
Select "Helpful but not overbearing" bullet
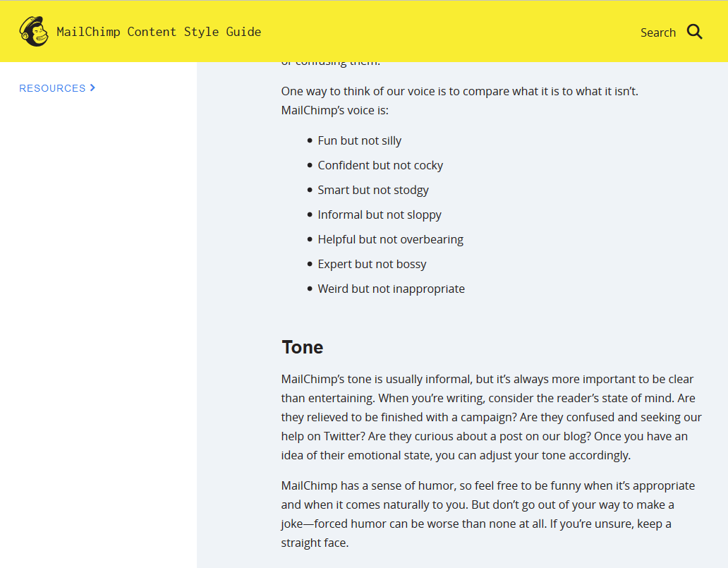click(391, 239)
